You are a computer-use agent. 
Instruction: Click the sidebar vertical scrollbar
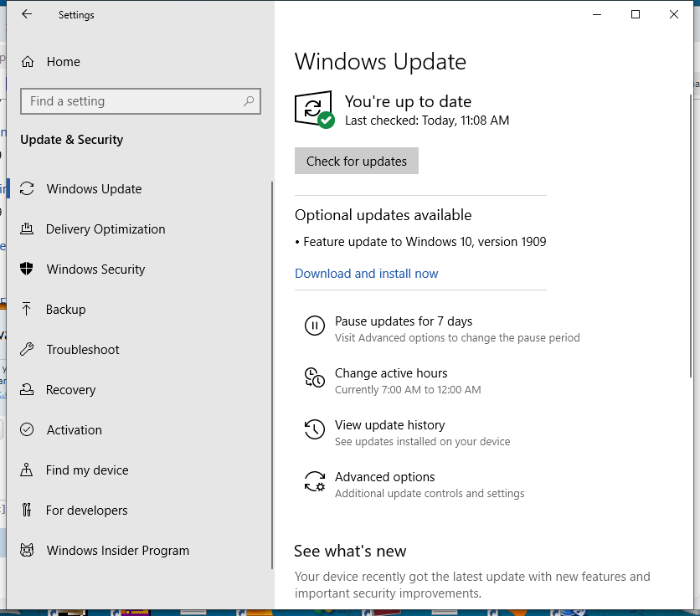click(272, 375)
